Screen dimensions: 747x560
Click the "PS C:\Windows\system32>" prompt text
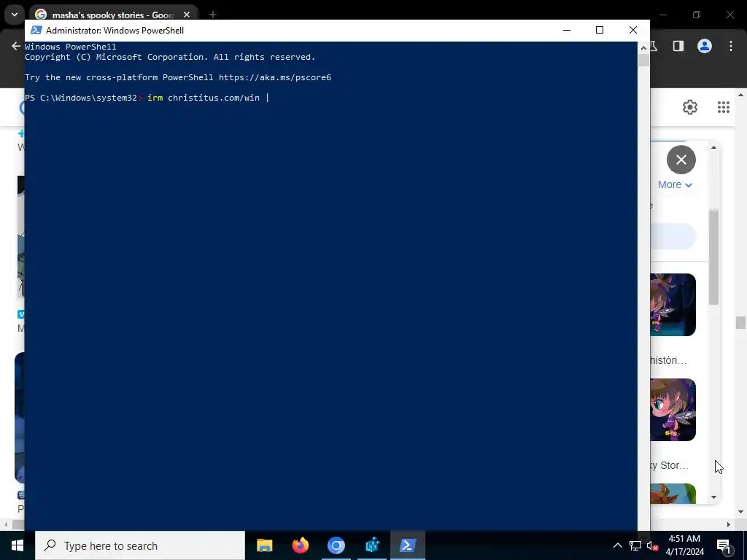(x=84, y=98)
